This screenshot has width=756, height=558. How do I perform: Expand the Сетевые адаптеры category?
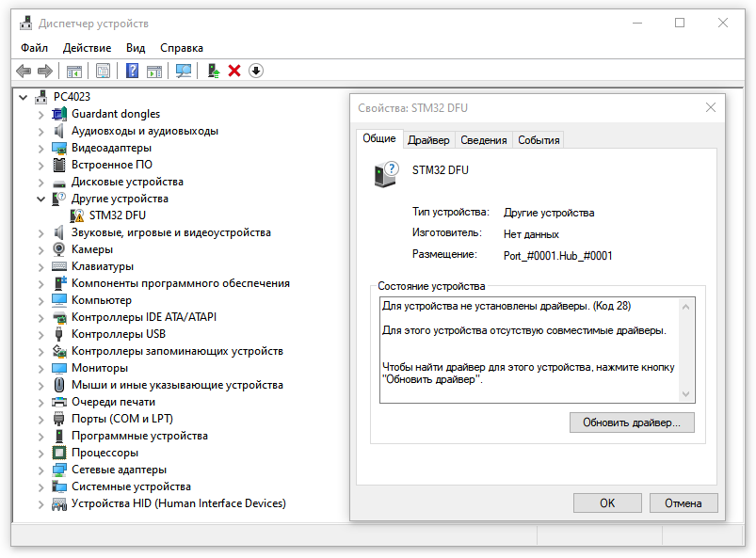coord(40,470)
